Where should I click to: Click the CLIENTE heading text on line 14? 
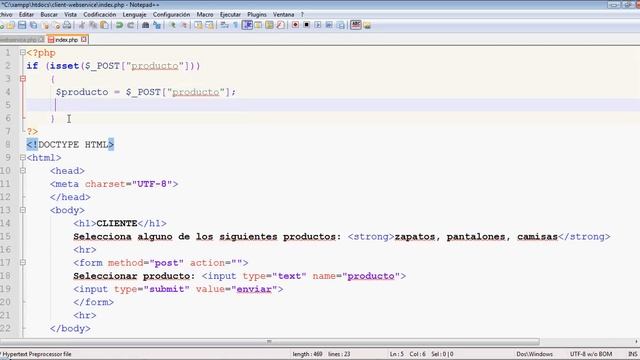(x=117, y=223)
